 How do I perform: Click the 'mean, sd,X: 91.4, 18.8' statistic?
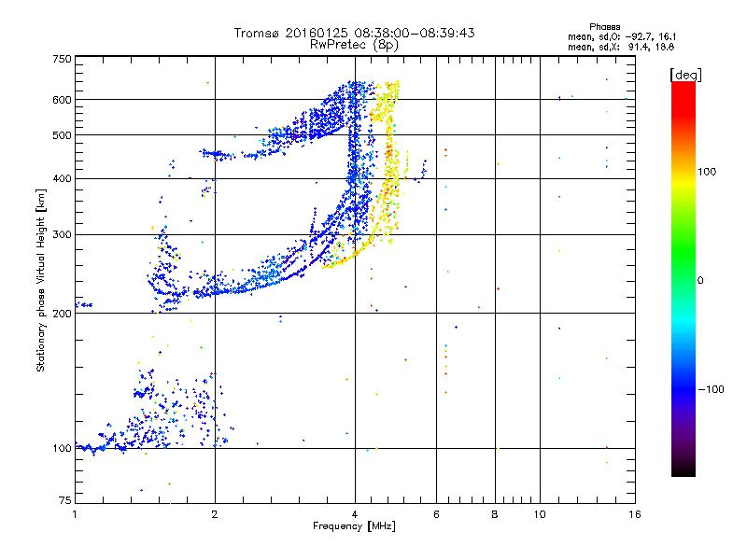(621, 47)
